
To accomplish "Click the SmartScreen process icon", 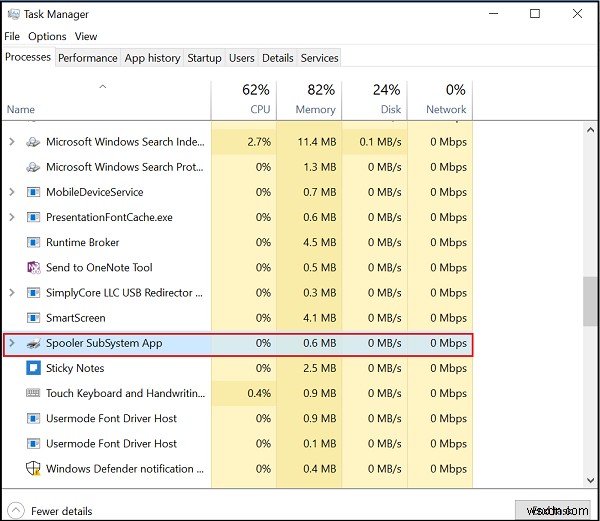I will click(33, 318).
